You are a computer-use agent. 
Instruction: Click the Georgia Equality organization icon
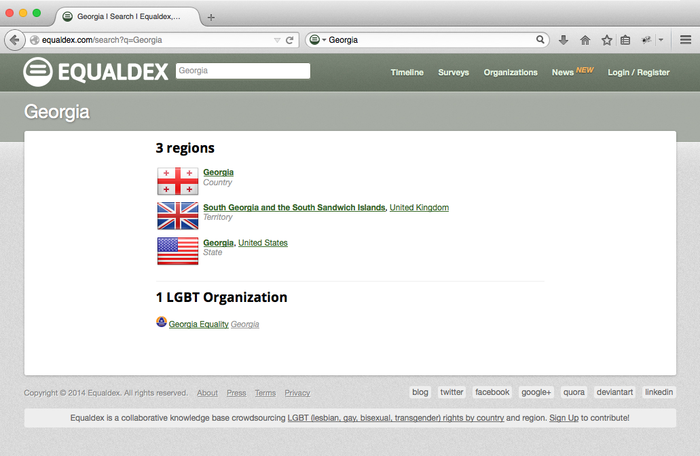click(x=161, y=322)
